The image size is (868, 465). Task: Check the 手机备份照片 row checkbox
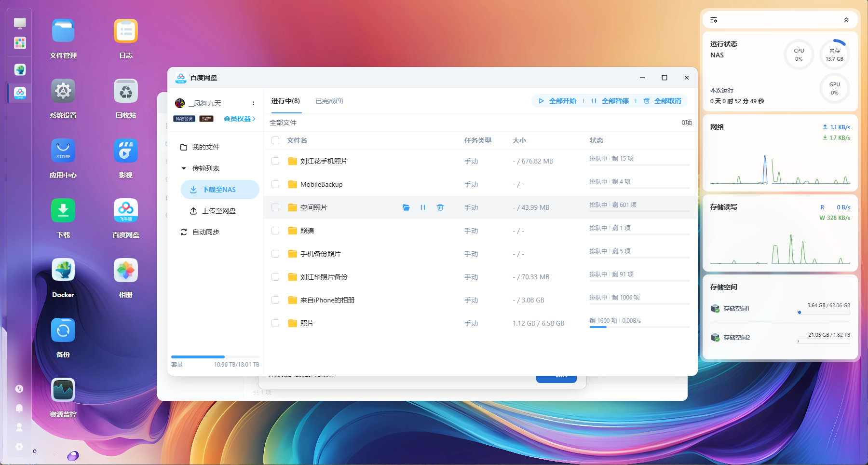275,254
